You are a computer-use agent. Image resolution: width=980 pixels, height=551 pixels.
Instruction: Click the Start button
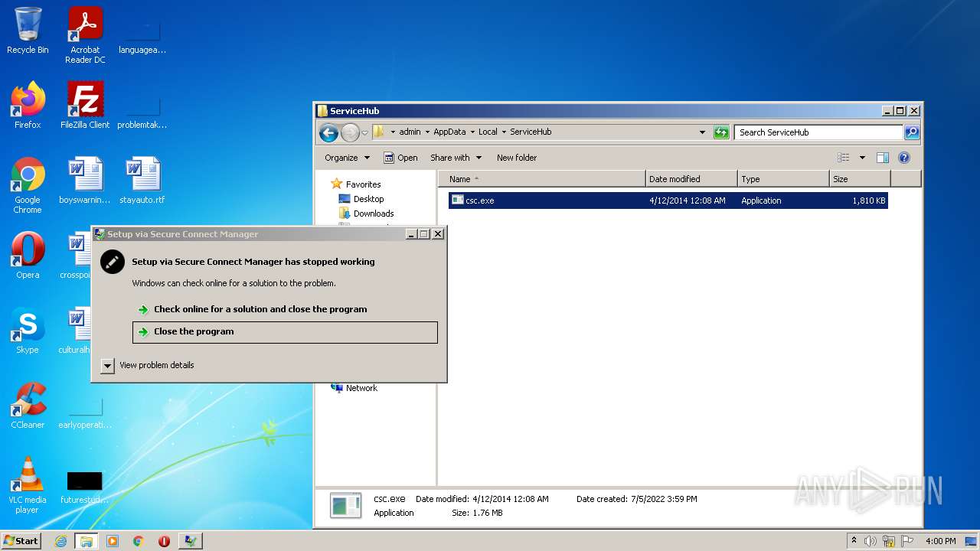point(21,541)
